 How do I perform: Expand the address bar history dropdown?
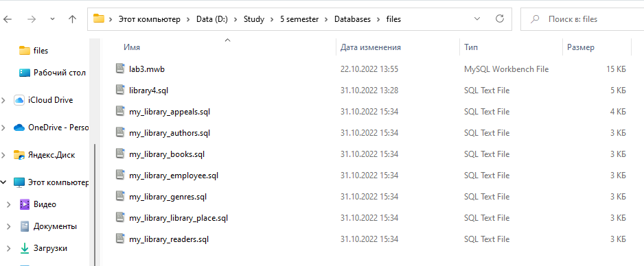[477, 19]
